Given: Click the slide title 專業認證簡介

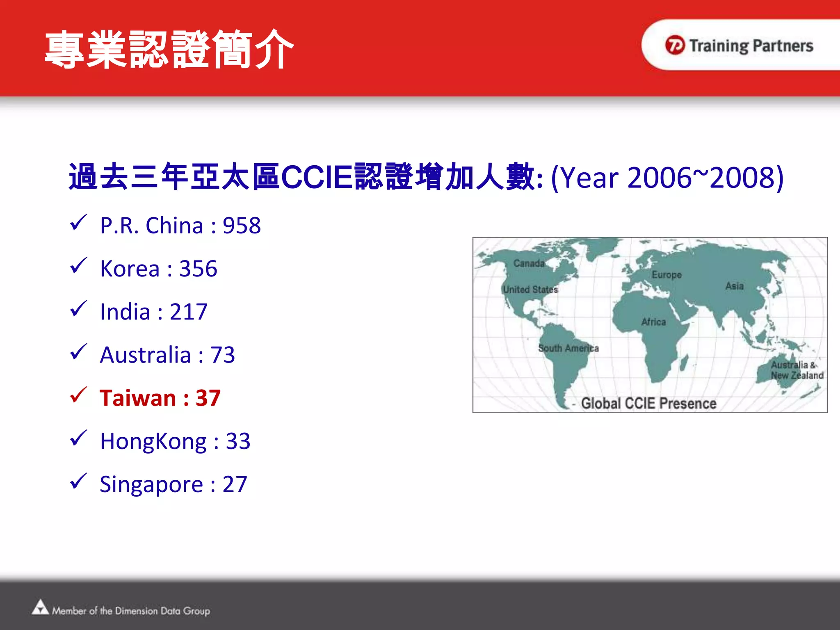Looking at the screenshot, I should tap(169, 49).
